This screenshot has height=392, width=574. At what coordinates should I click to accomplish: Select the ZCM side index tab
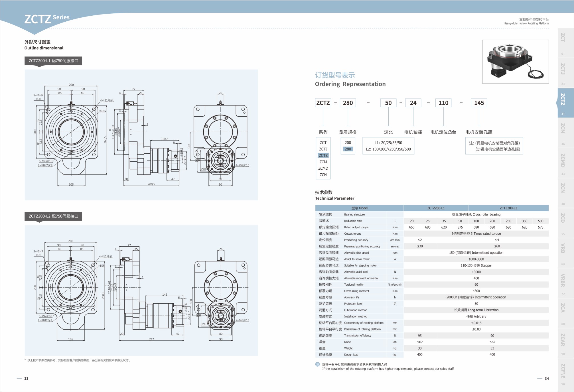pos(565,133)
